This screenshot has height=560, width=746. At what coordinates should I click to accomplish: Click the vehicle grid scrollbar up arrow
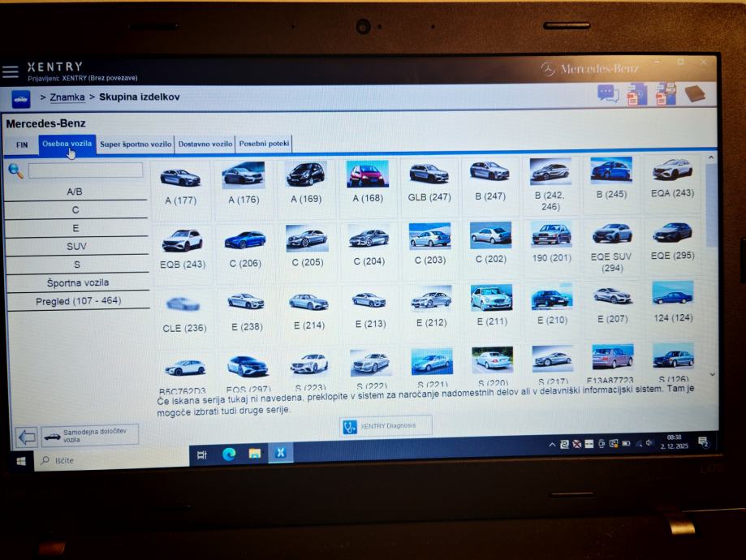tap(711, 158)
